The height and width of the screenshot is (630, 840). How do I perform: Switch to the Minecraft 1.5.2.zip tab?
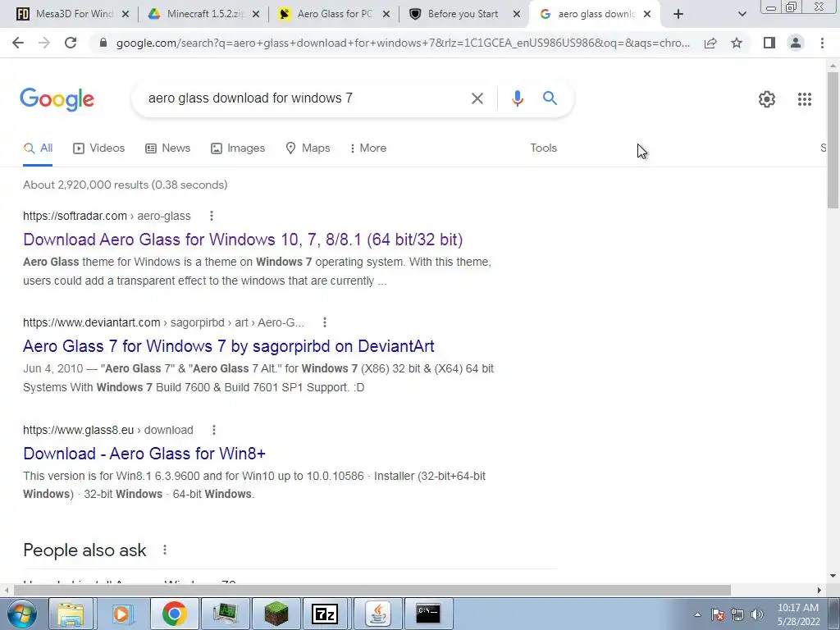pyautogui.click(x=203, y=14)
